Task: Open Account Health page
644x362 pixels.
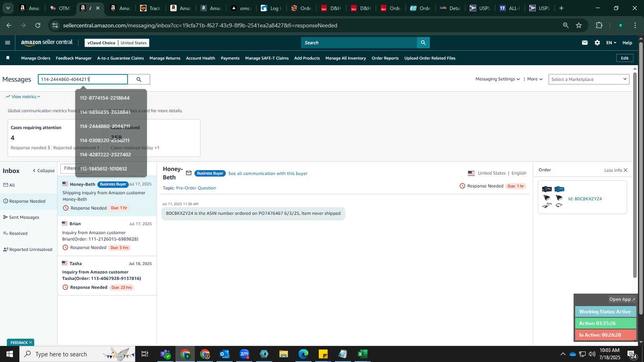Action: [200, 58]
